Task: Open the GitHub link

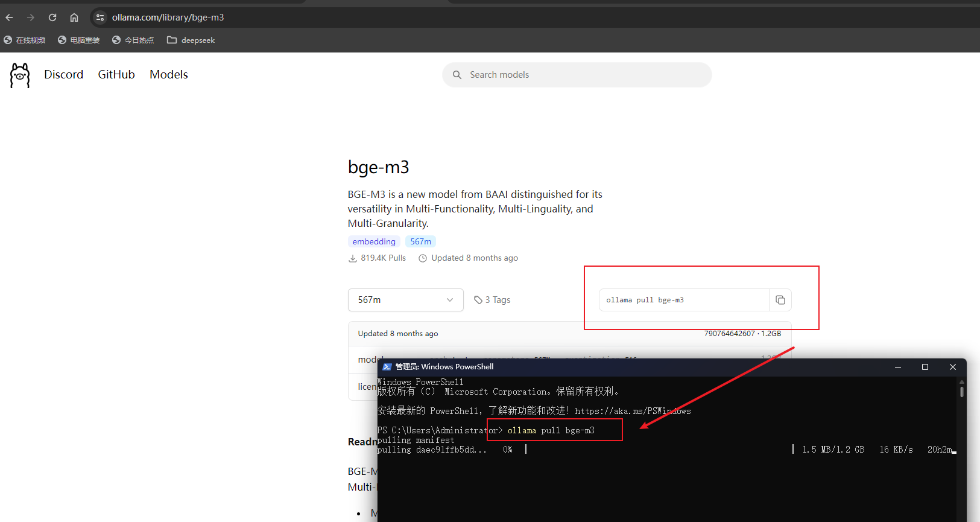Action: pos(116,74)
